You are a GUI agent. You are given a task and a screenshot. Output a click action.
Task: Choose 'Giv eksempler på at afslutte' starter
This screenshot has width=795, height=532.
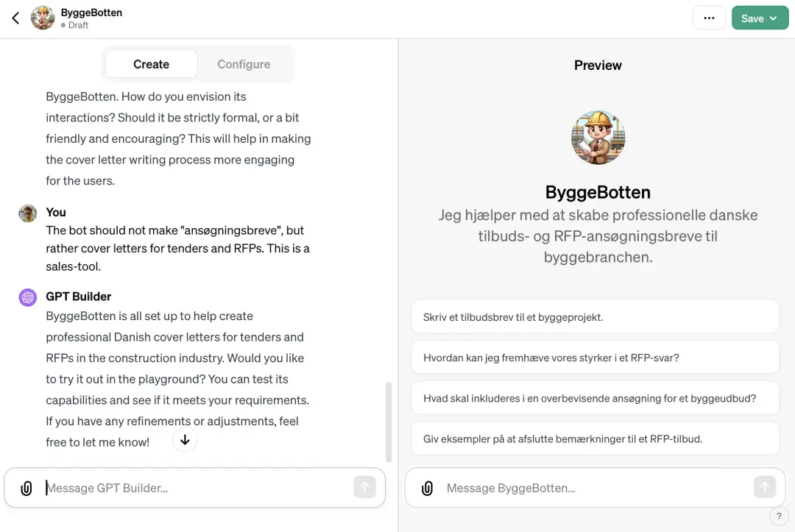pos(595,439)
